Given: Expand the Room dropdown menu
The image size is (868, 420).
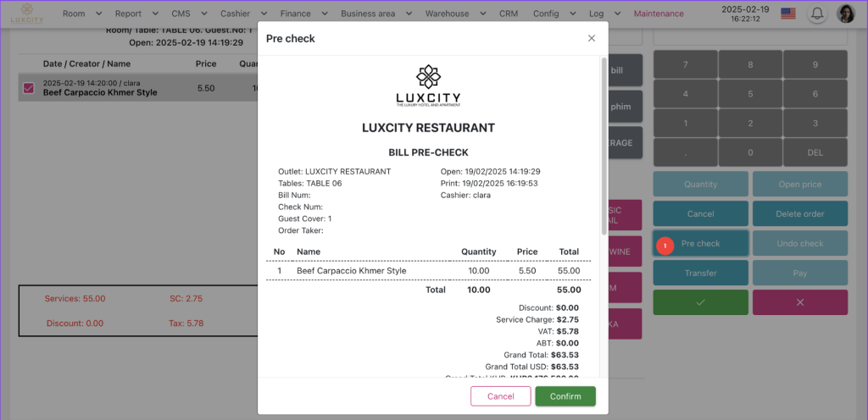Looking at the screenshot, I should pyautogui.click(x=82, y=14).
